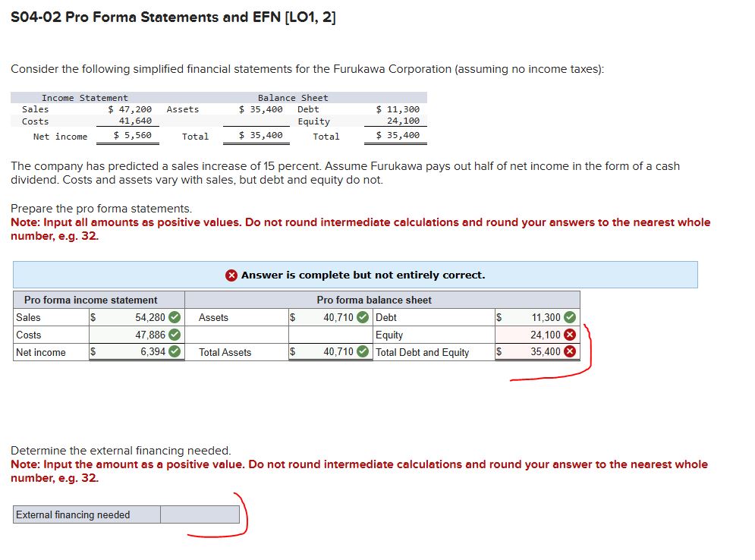755x560 pixels.
Task: Click the pro forma 'Equity' row label
Action: pos(389,335)
